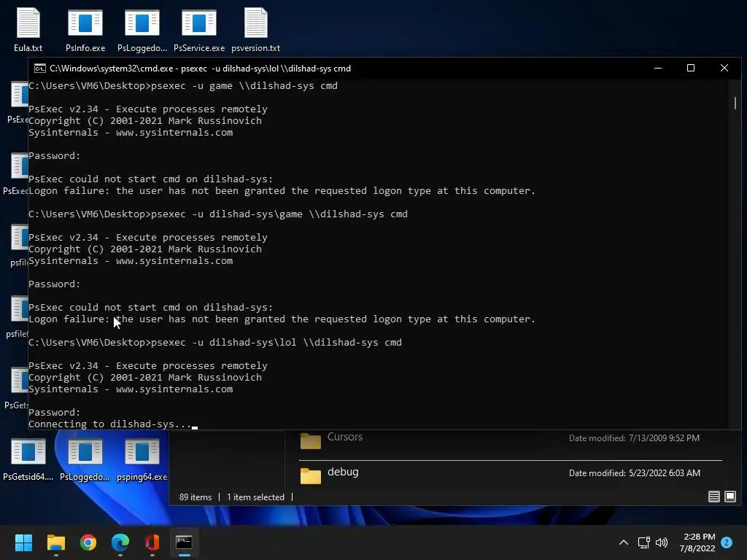Open network settings in the system tray
This screenshot has width=747, height=560.
[x=643, y=542]
